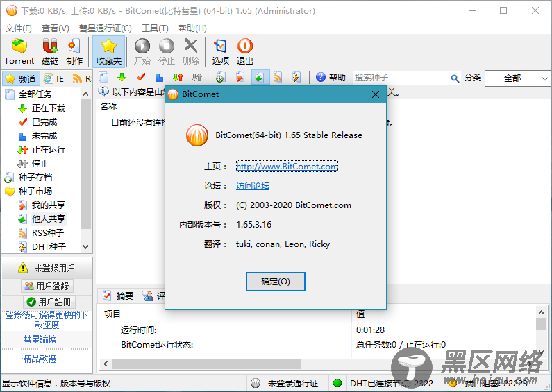
Task: Filter completed tasks with red checkmark icon
Action: pos(141,77)
